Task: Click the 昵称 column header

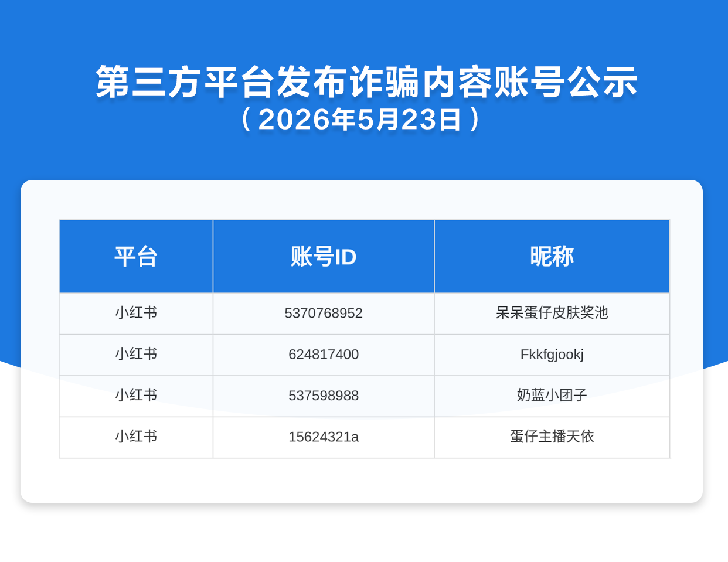Action: pos(552,257)
